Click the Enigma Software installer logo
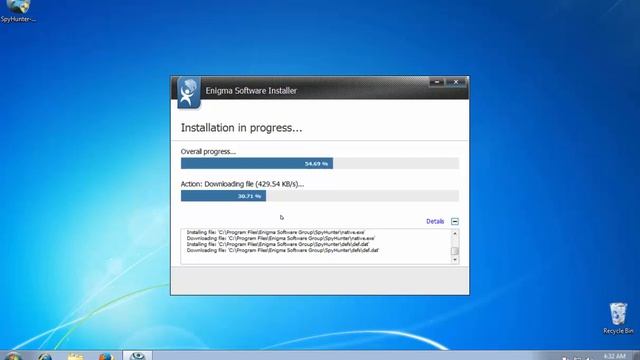Screen dimensions: 640x360 pos(189,93)
